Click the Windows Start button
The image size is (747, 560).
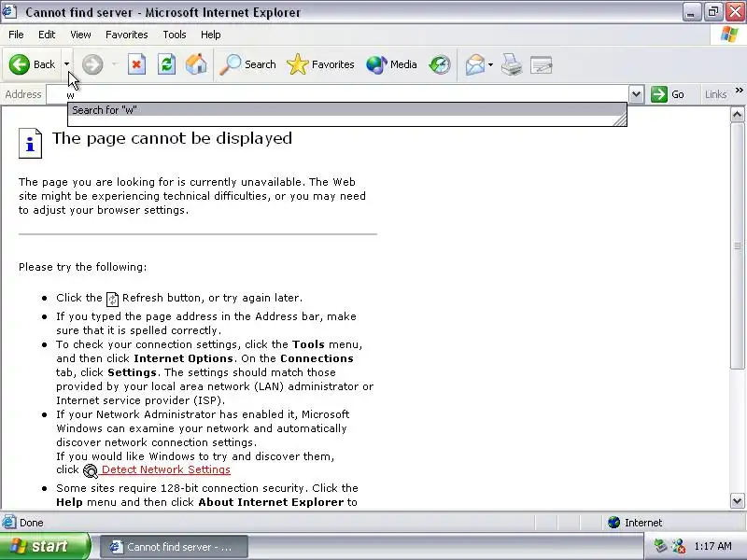(x=45, y=546)
